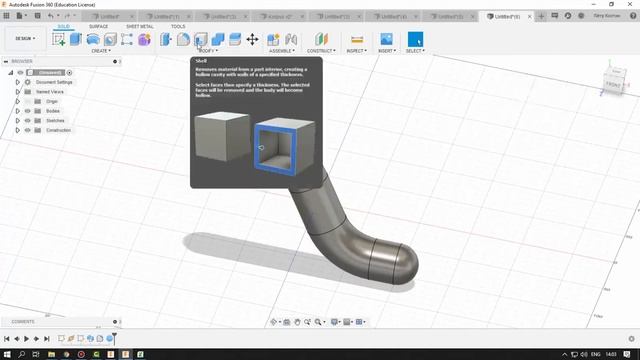Collapse the BROWSER panel

[x=6, y=61]
